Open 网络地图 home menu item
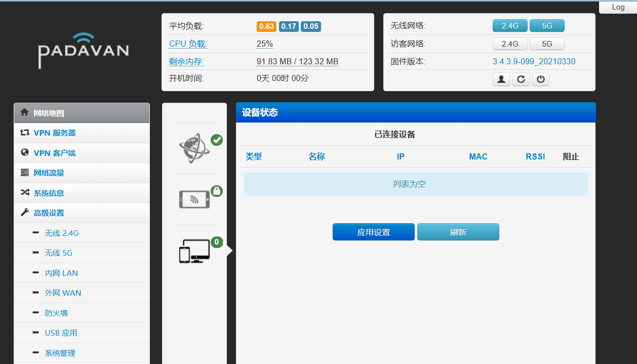Viewport: 637px width, 364px height. 49,113
